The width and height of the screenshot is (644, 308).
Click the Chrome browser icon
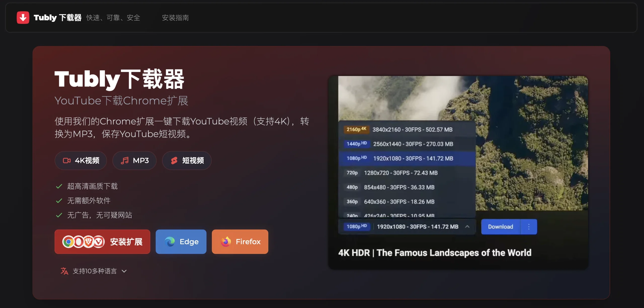coord(68,242)
